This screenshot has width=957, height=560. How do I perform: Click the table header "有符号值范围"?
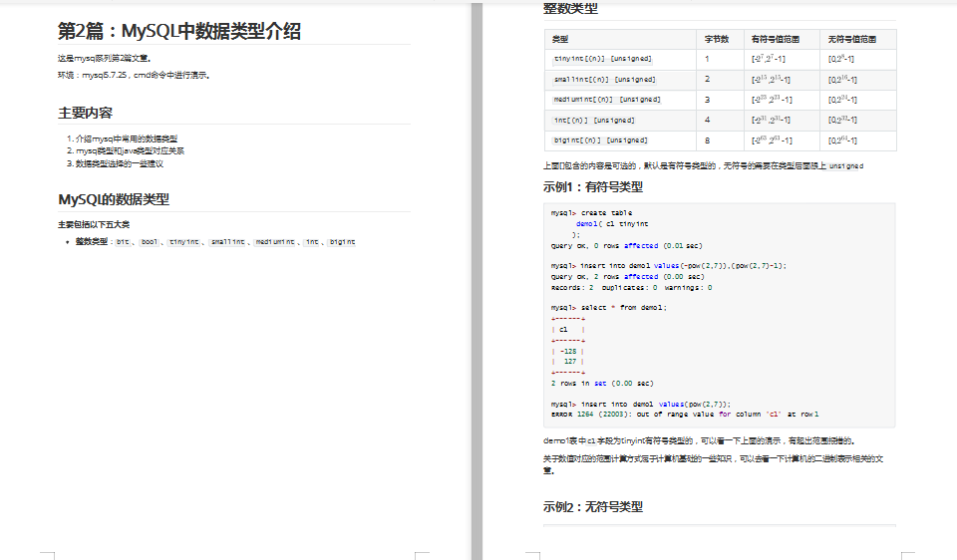pos(776,39)
